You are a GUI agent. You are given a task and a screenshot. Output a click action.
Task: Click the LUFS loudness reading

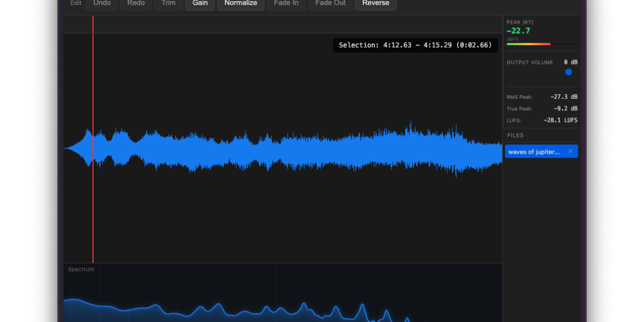pyautogui.click(x=560, y=120)
